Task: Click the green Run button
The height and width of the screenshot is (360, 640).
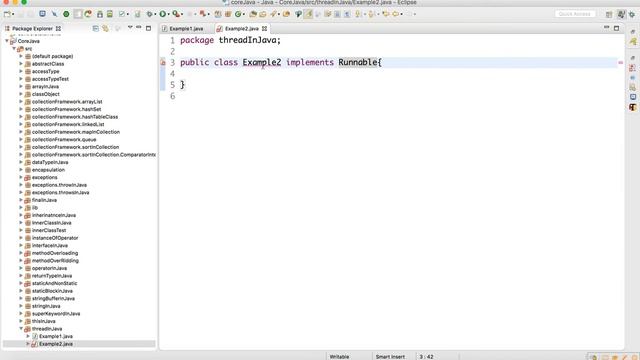Action: click(163, 14)
